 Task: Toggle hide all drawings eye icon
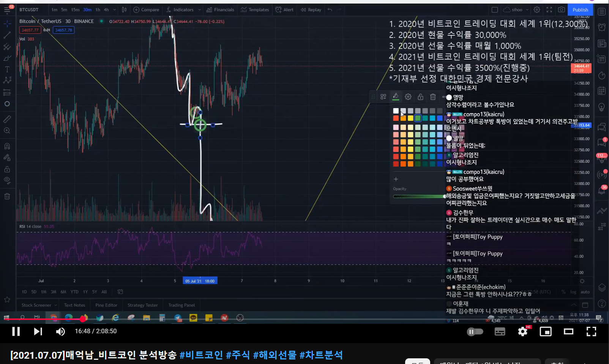pos(7,180)
